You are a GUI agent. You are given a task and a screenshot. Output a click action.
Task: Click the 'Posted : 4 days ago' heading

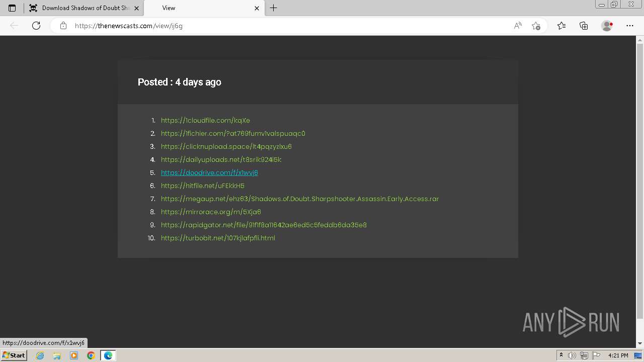180,82
